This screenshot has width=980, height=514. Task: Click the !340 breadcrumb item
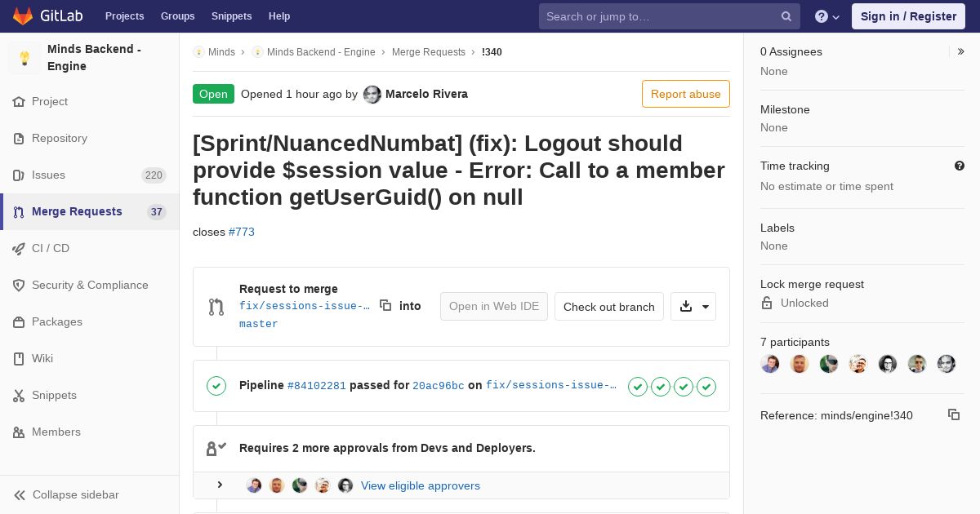492,52
